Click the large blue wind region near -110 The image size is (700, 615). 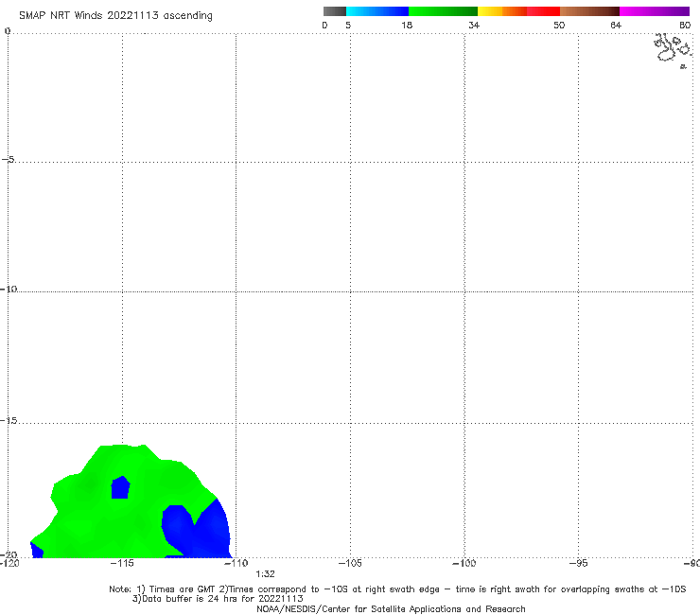(199, 529)
